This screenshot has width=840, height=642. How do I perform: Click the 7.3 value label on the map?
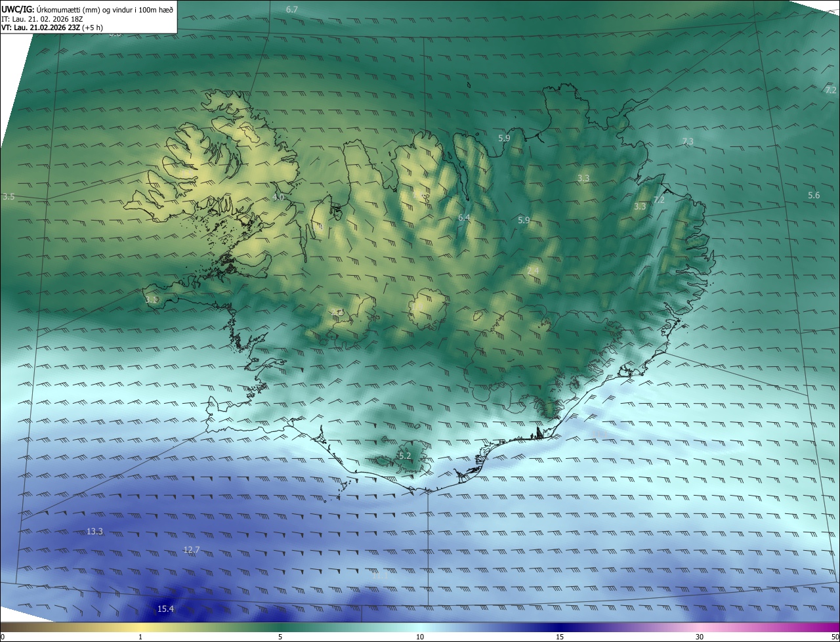coord(688,141)
